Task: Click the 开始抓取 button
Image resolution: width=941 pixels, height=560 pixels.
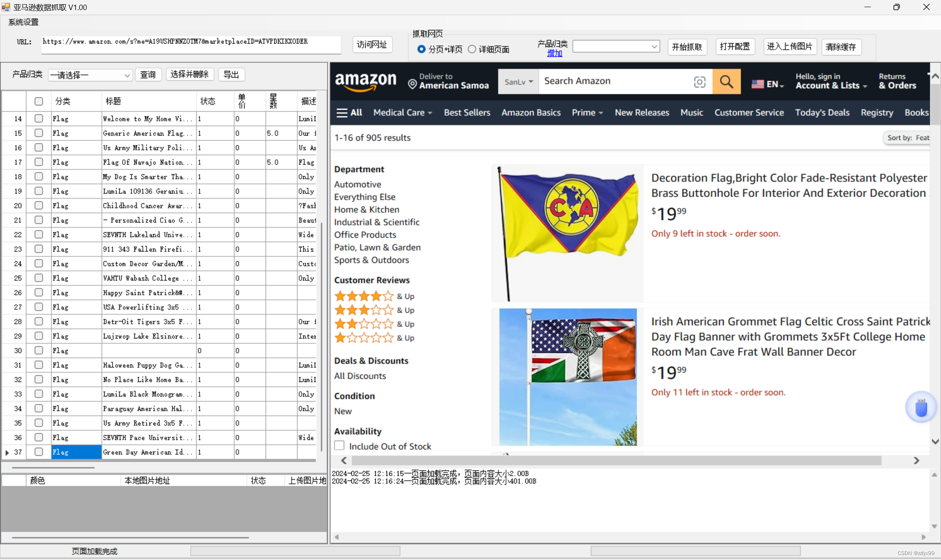Action: (x=687, y=47)
